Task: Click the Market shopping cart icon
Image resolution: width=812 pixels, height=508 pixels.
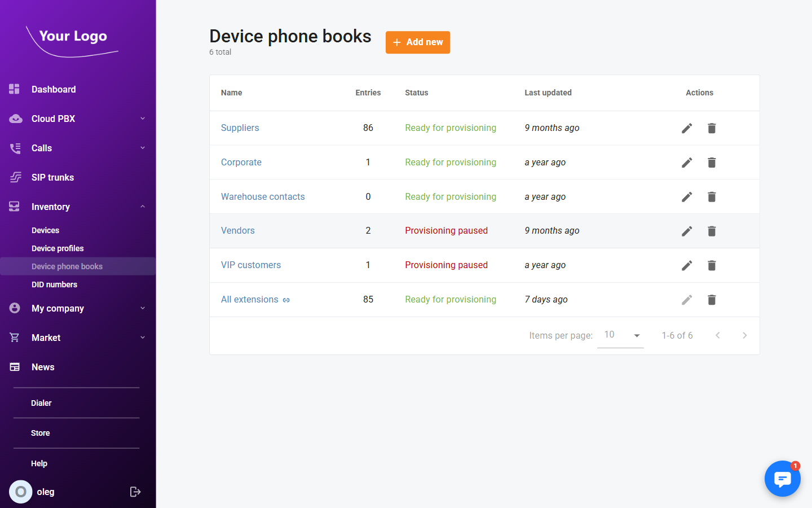Action: pos(14,338)
